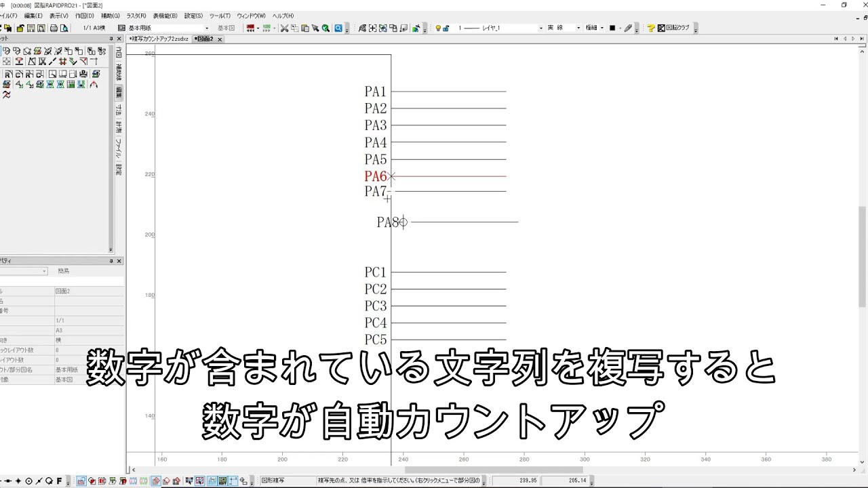Open the レイヤ_1 layer dropdown
Image resolution: width=868 pixels, height=488 pixels.
(540, 28)
